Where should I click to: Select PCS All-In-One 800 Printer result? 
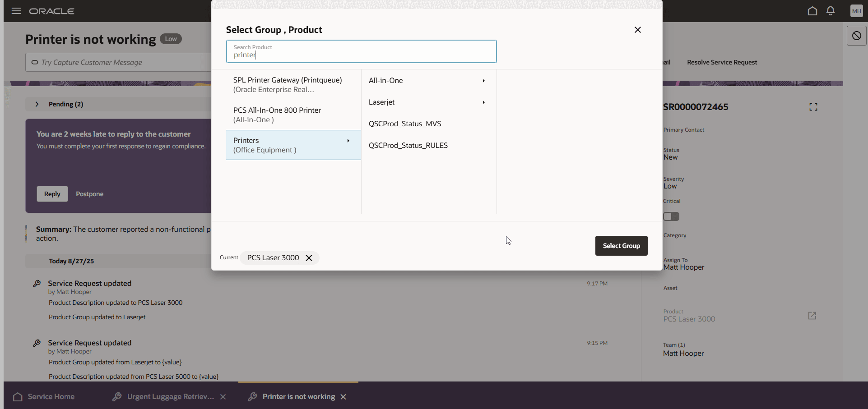point(293,115)
